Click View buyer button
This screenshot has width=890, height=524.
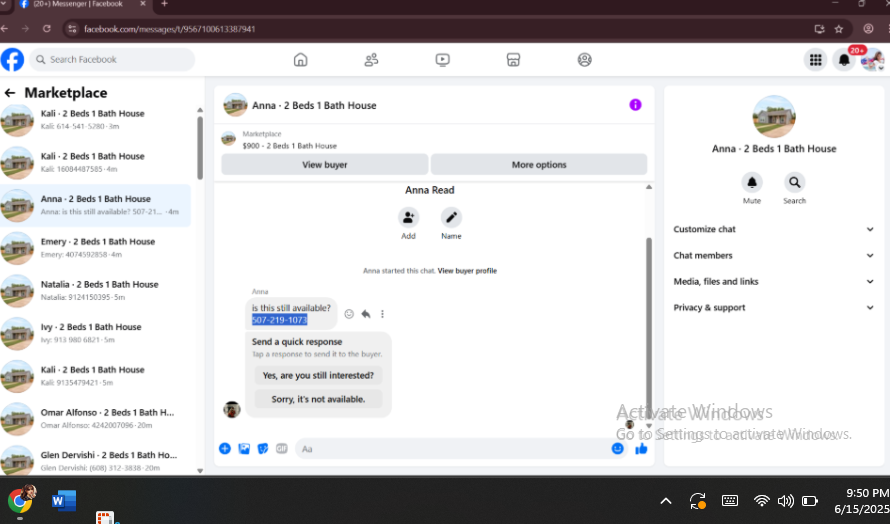(x=325, y=165)
